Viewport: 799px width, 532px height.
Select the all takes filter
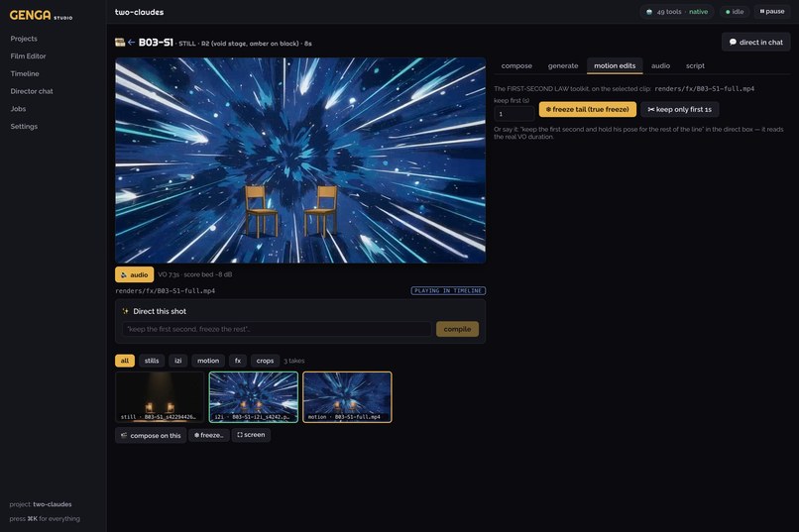pyautogui.click(x=125, y=361)
